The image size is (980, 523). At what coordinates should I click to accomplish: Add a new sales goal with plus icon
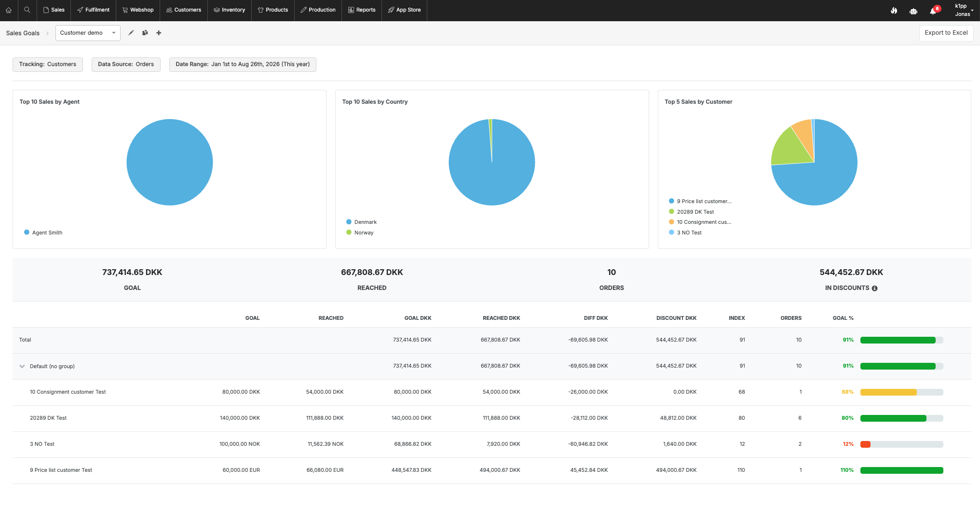click(159, 33)
